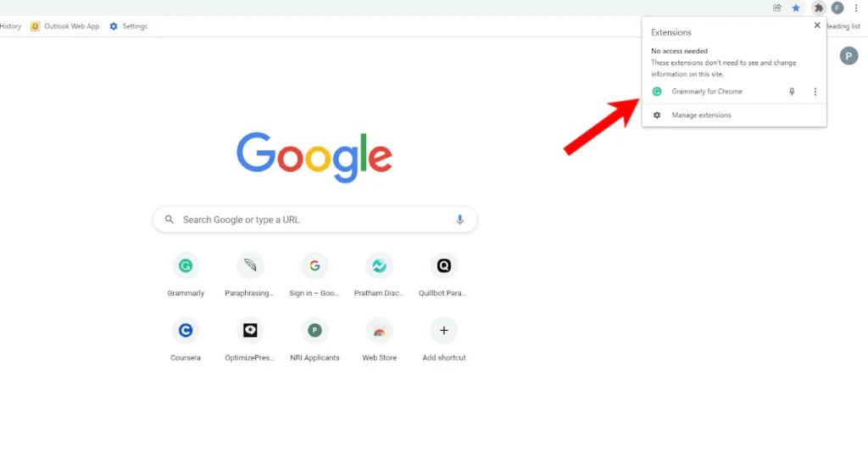Click the bookmark star icon
This screenshot has width=868, height=470.
796,8
